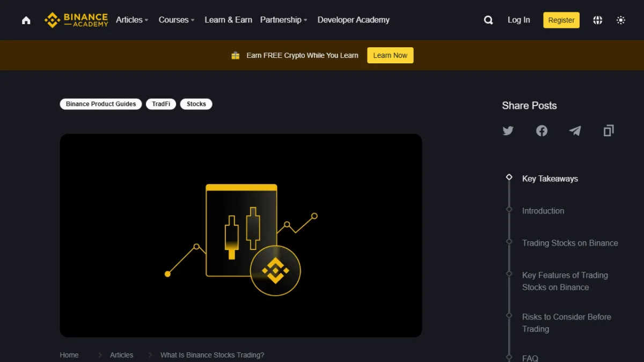The height and width of the screenshot is (362, 644).
Task: Jump to Introduction section
Action: (543, 211)
